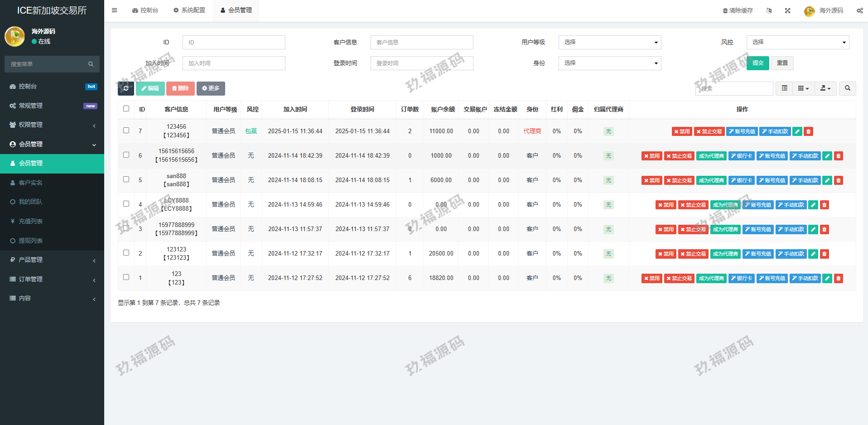Tick the checkbox for row ID 2

pyautogui.click(x=126, y=253)
